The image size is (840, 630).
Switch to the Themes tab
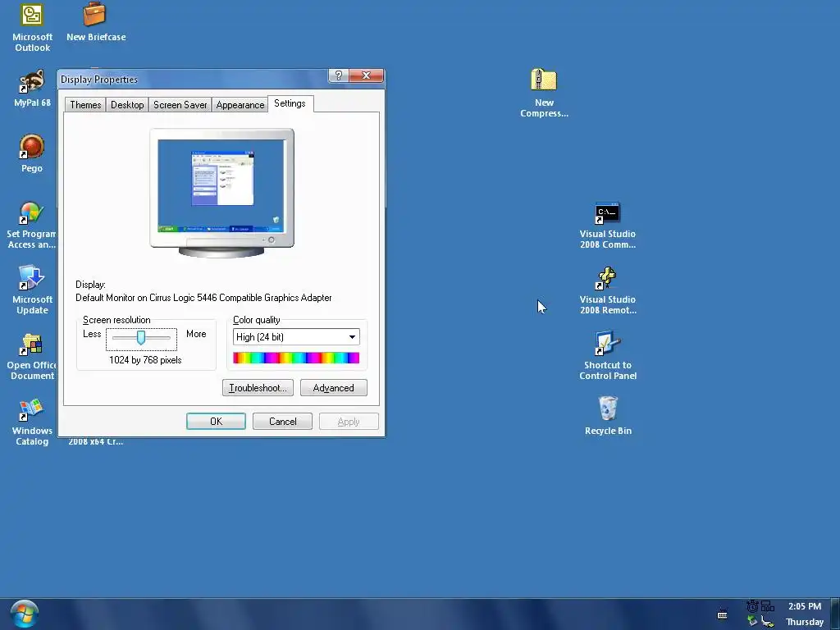pyautogui.click(x=85, y=104)
